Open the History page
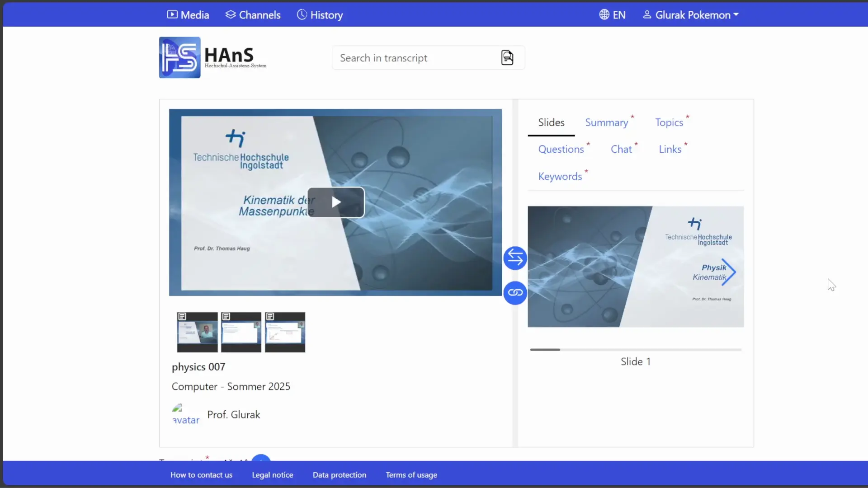Image resolution: width=868 pixels, height=488 pixels. point(320,15)
